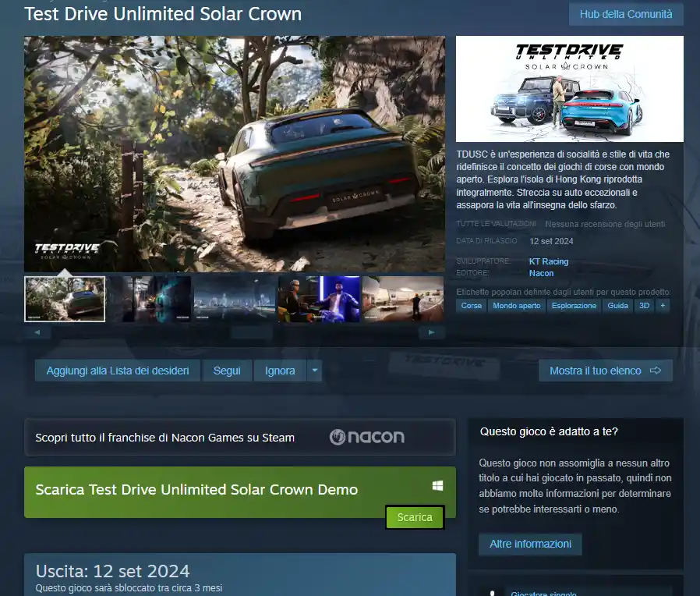
Task: Open the Hub della Comunità button
Action: (x=626, y=14)
